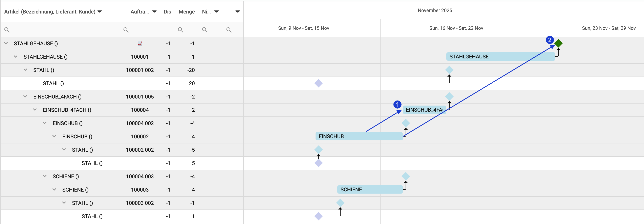Viewport: 644px width, 224px height.
Task: Click the green diamond milestone marker
Action: [558, 43]
